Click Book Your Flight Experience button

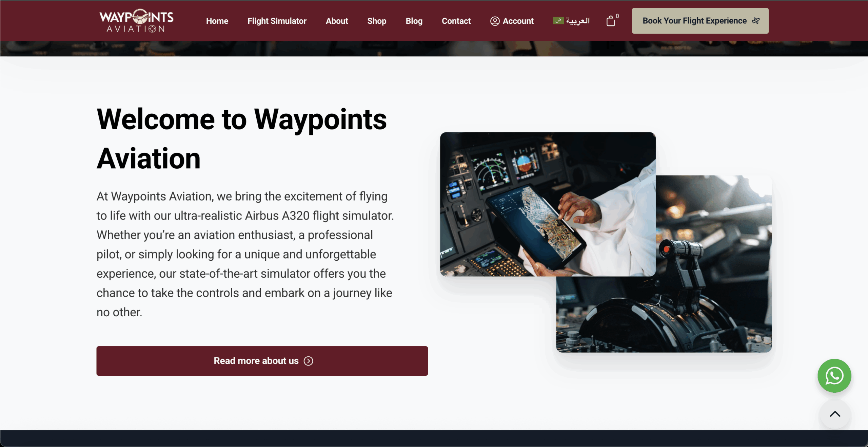(700, 21)
